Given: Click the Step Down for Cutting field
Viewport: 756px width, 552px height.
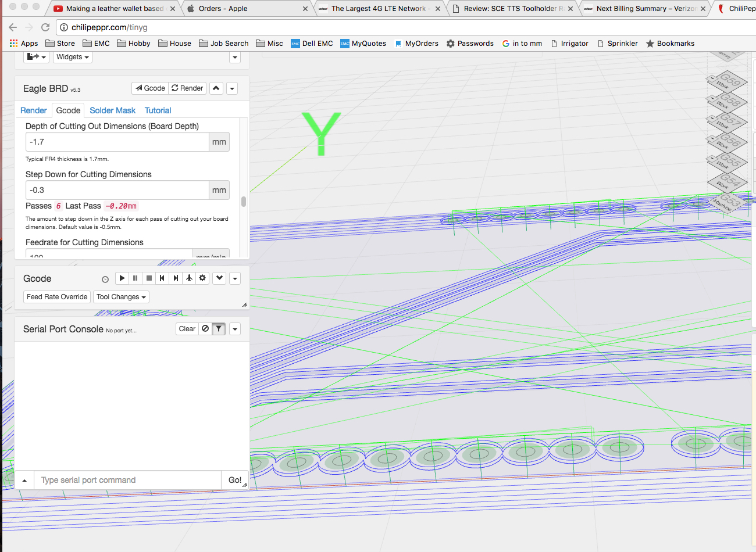Looking at the screenshot, I should click(117, 190).
